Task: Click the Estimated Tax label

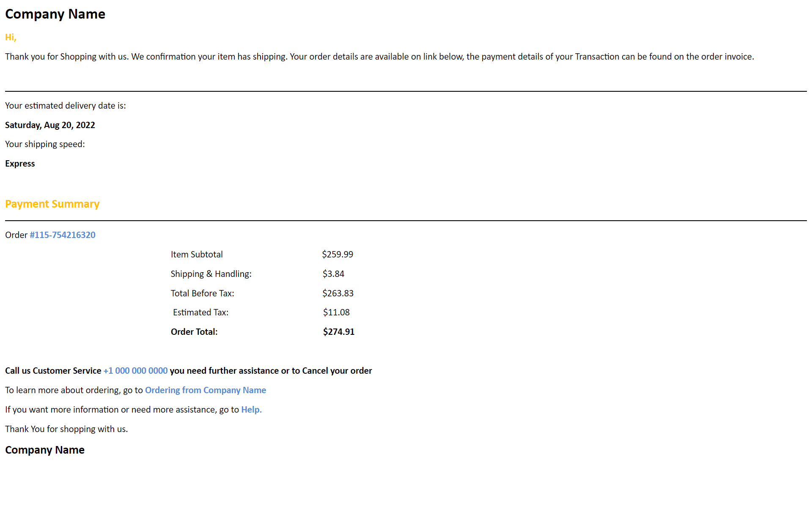Action: coord(200,312)
